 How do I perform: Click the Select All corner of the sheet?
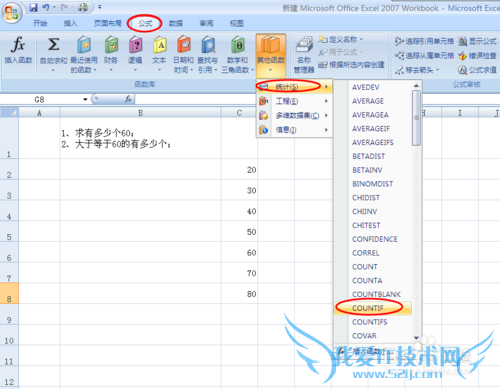[9, 113]
